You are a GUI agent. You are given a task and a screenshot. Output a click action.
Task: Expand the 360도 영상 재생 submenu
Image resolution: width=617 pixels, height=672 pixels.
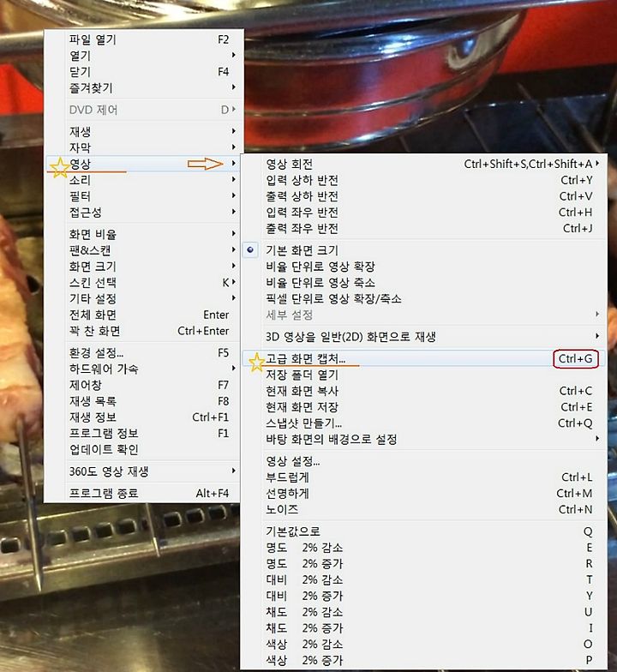(x=144, y=471)
